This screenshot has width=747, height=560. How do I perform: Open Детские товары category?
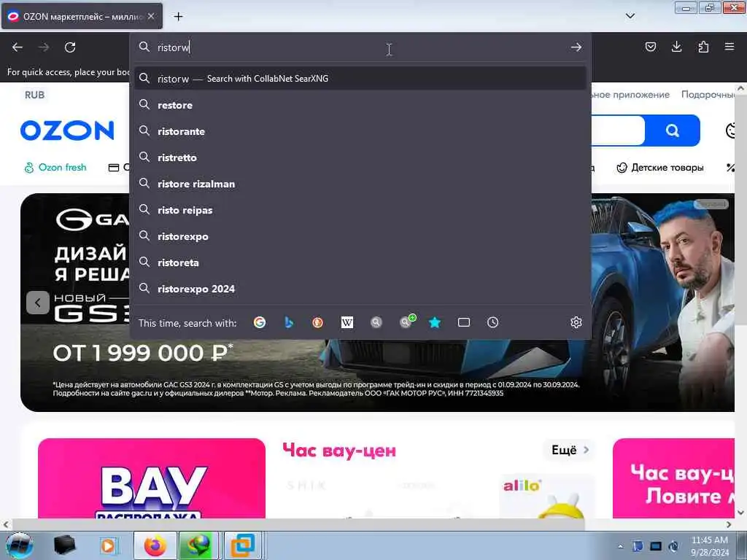click(660, 168)
